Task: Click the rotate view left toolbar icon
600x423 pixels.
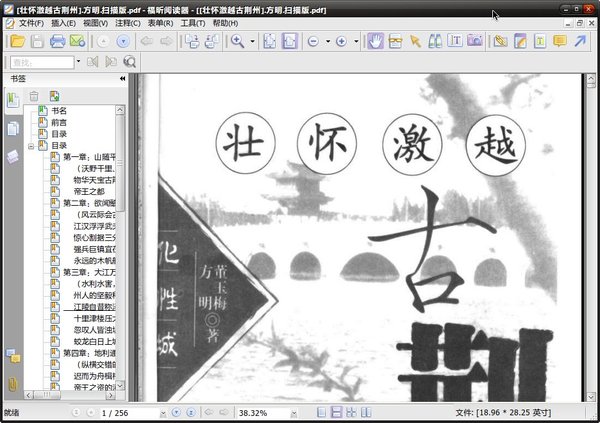Action: pos(192,41)
